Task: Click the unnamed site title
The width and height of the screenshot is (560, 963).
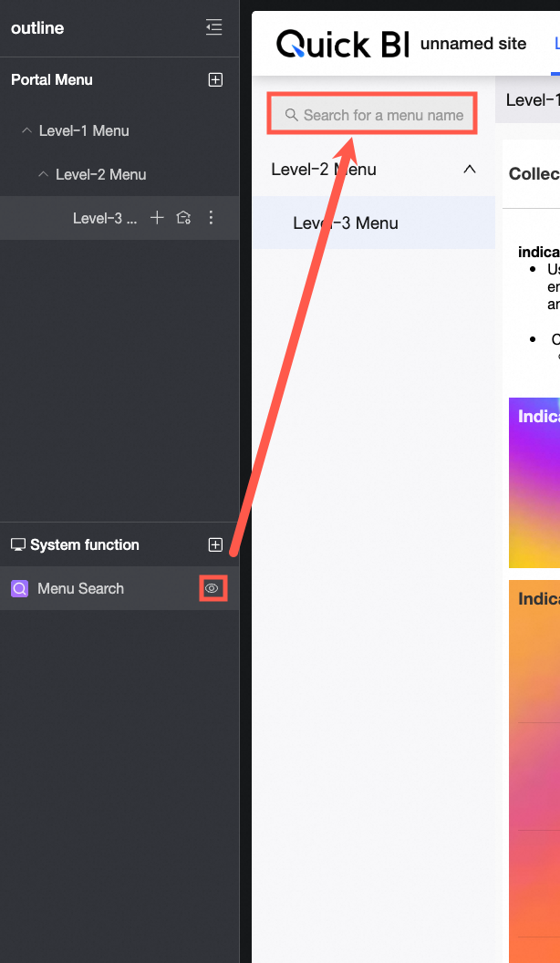Action: 472,44
